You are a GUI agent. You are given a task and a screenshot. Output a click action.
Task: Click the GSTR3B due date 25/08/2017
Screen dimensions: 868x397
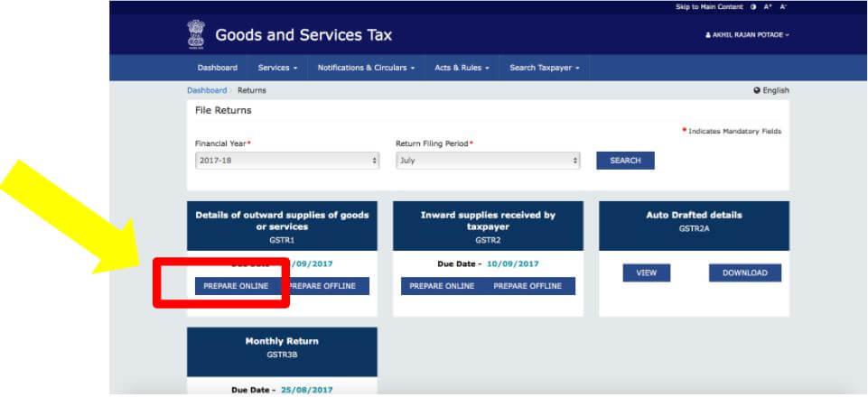[x=307, y=391]
